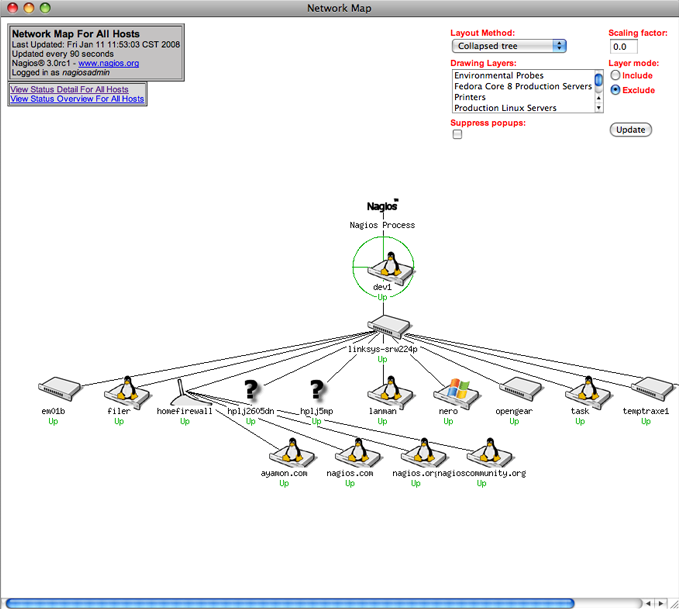
Task: Follow the www.nagios.org link
Action: (x=109, y=63)
